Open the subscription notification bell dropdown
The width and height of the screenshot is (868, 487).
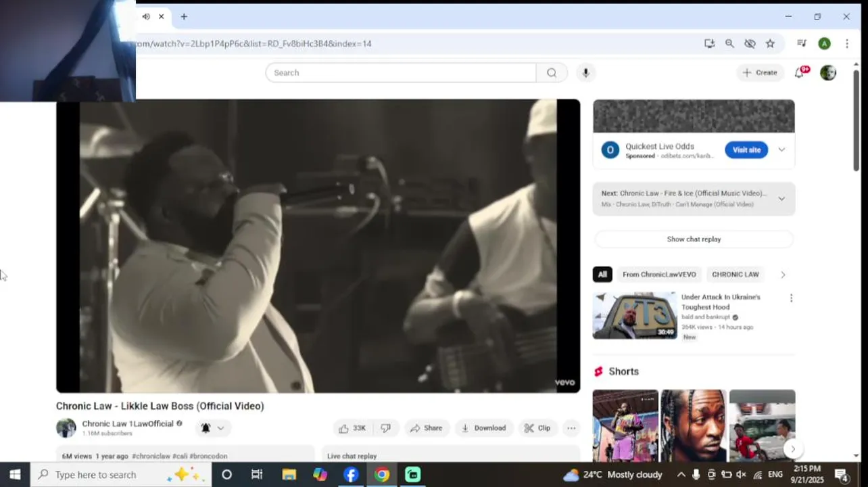click(x=213, y=428)
